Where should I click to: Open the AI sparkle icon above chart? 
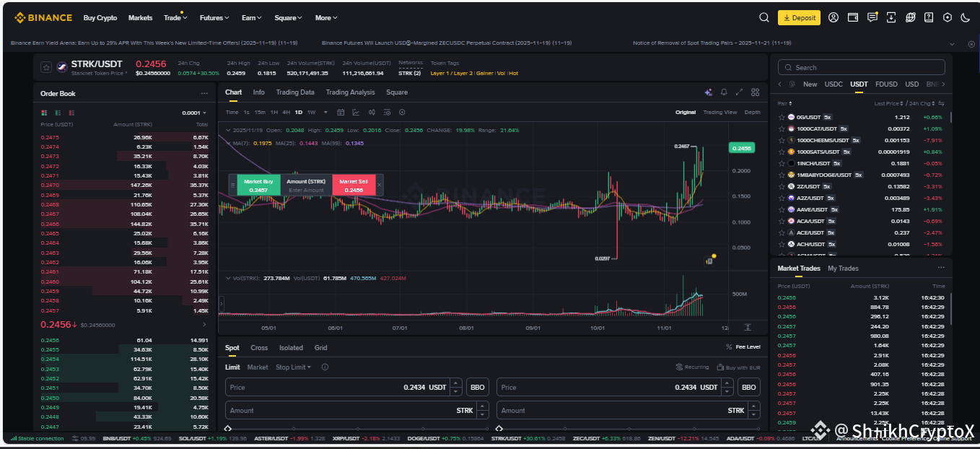pos(709,92)
